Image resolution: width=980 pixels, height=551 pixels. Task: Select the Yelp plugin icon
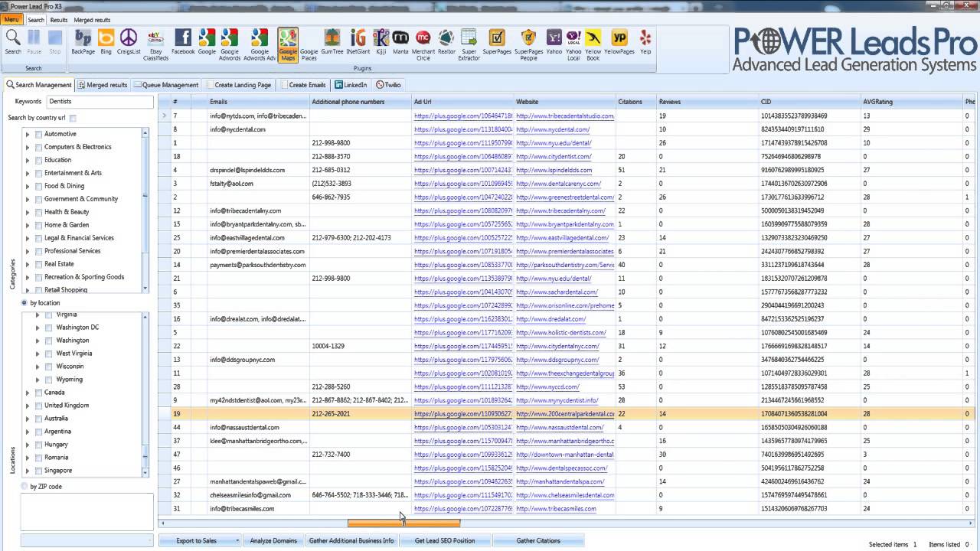(645, 41)
